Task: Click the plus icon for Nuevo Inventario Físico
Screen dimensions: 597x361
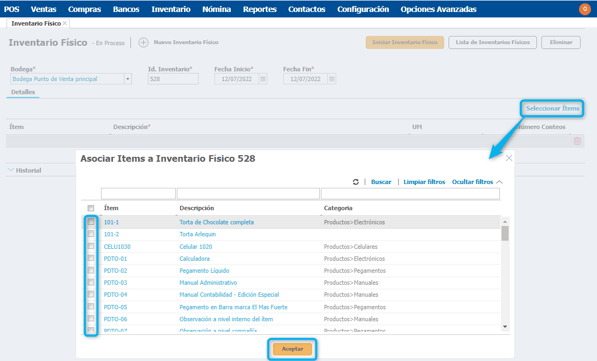Action: pos(143,42)
